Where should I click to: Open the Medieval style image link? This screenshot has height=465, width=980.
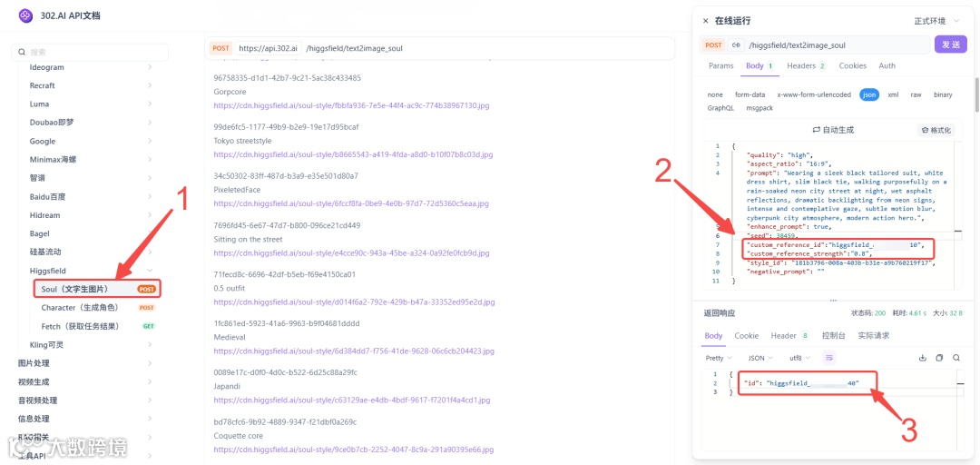(x=354, y=351)
